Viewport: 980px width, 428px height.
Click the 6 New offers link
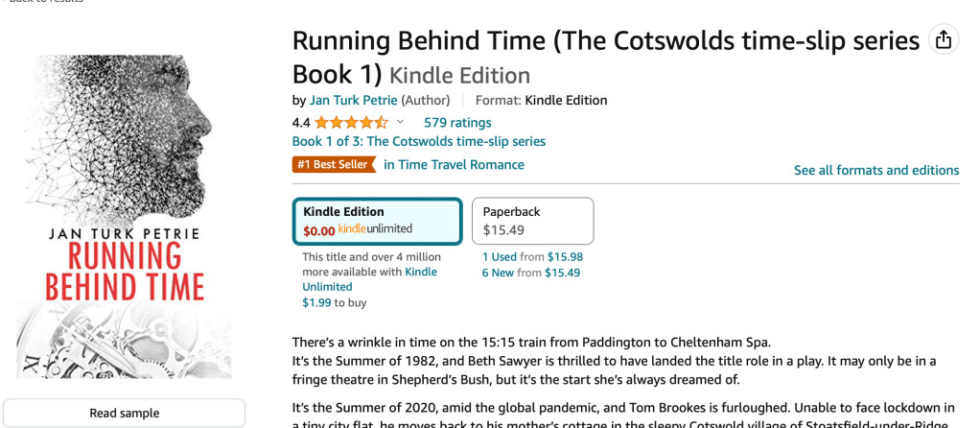(x=498, y=273)
